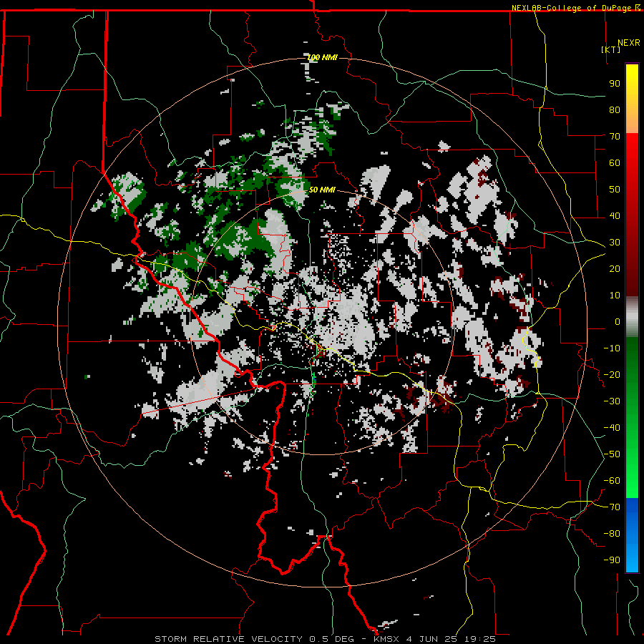This screenshot has height=644, width=644.
Task: Click the -10 value on the velocity scale
Action: 612,348
